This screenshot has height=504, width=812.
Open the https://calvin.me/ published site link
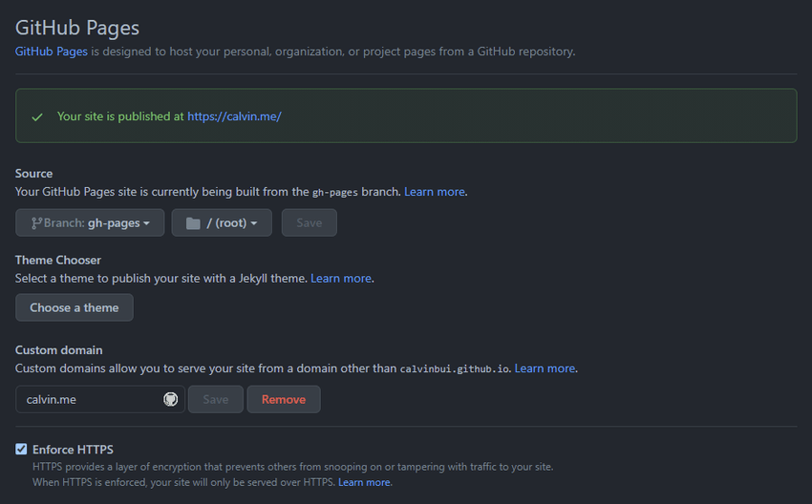234,116
